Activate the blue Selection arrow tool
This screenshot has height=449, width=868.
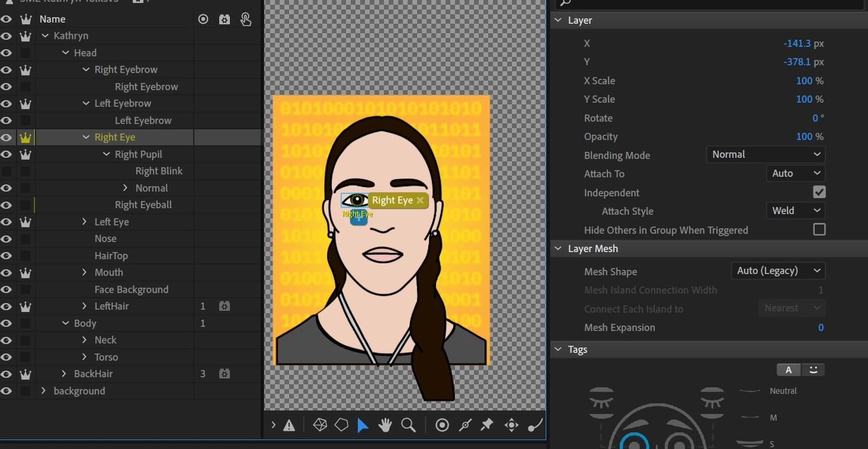pyautogui.click(x=363, y=425)
